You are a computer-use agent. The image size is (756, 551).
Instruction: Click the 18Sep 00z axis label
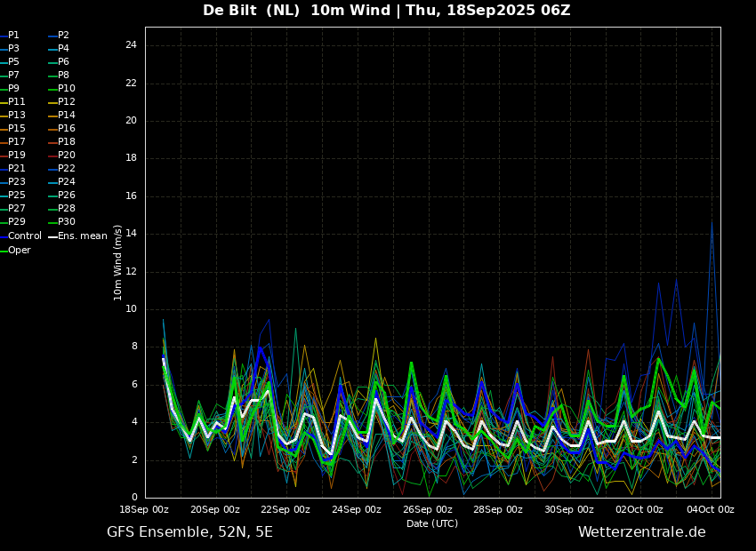[144, 509]
